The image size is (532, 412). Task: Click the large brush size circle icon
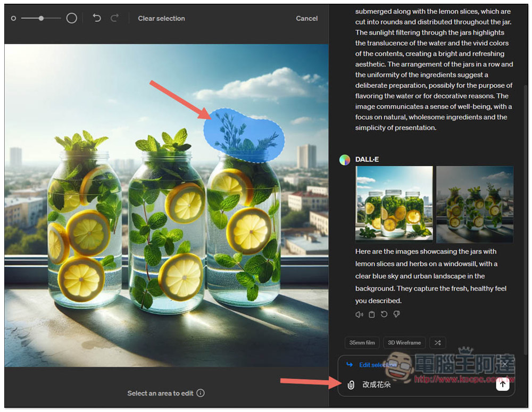click(x=72, y=18)
